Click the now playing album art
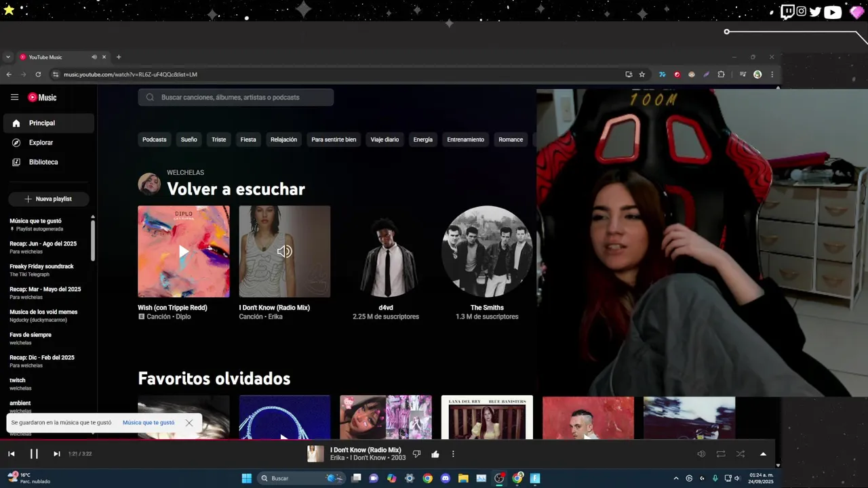This screenshot has width=868, height=488. click(x=315, y=454)
